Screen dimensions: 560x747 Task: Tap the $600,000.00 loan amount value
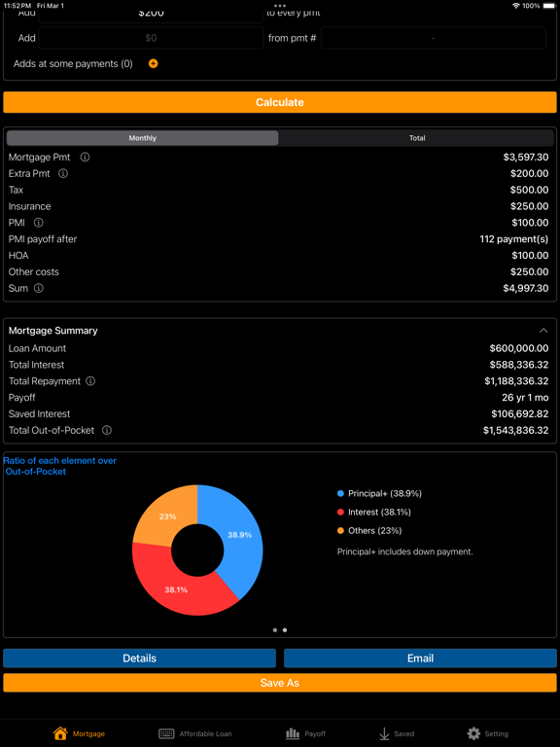[519, 348]
